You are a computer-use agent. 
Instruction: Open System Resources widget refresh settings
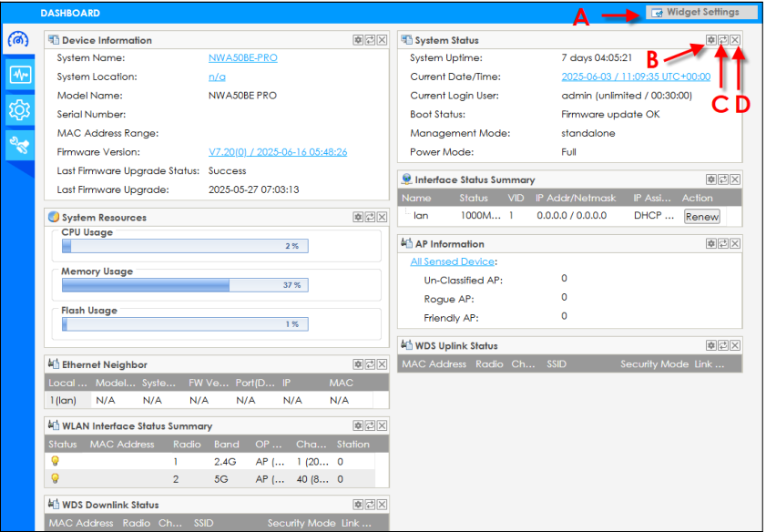(358, 218)
